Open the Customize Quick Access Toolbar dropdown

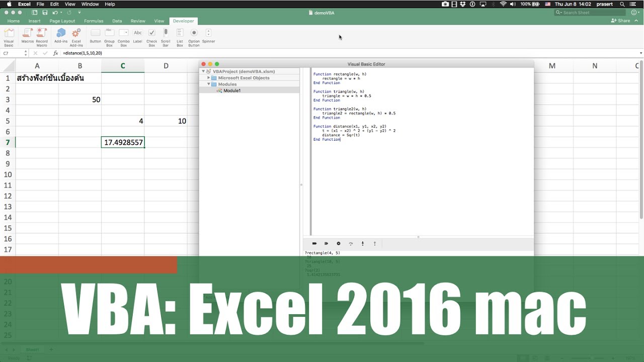[x=79, y=13]
